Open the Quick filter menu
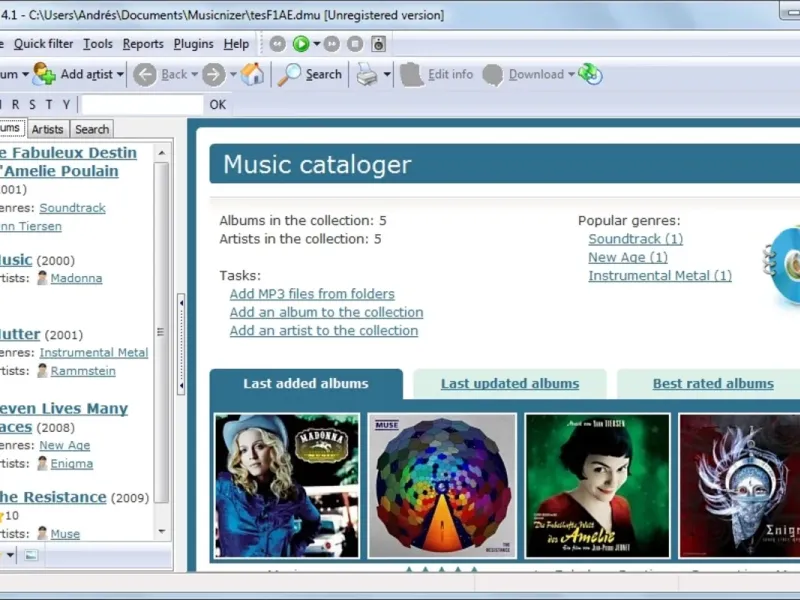The image size is (800, 600). tap(43, 44)
